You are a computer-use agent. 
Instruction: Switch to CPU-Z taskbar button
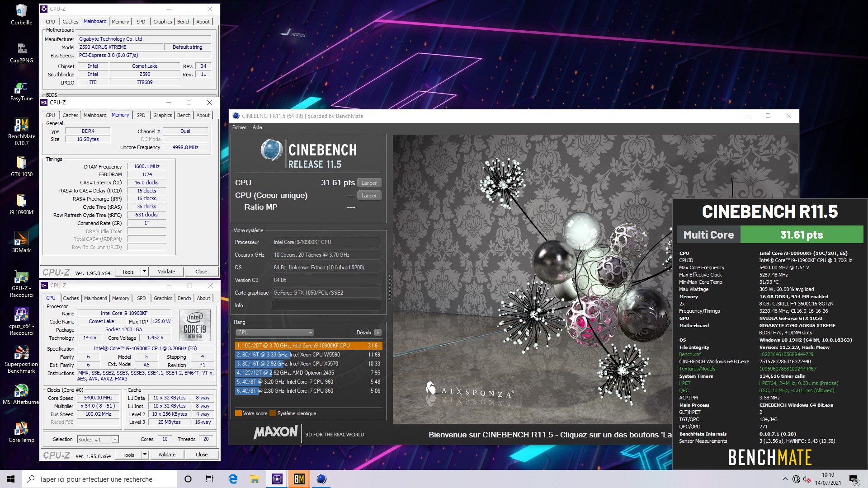coord(277,479)
